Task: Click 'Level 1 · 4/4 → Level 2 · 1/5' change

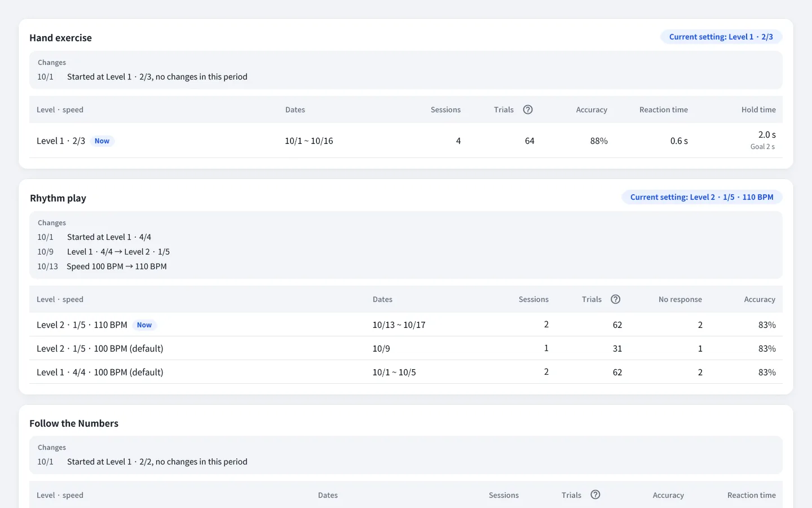Action: click(118, 252)
